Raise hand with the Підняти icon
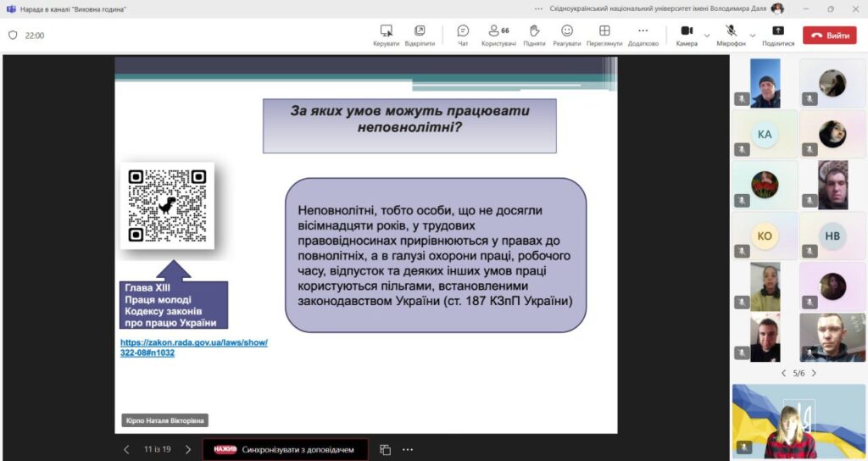 tap(534, 31)
